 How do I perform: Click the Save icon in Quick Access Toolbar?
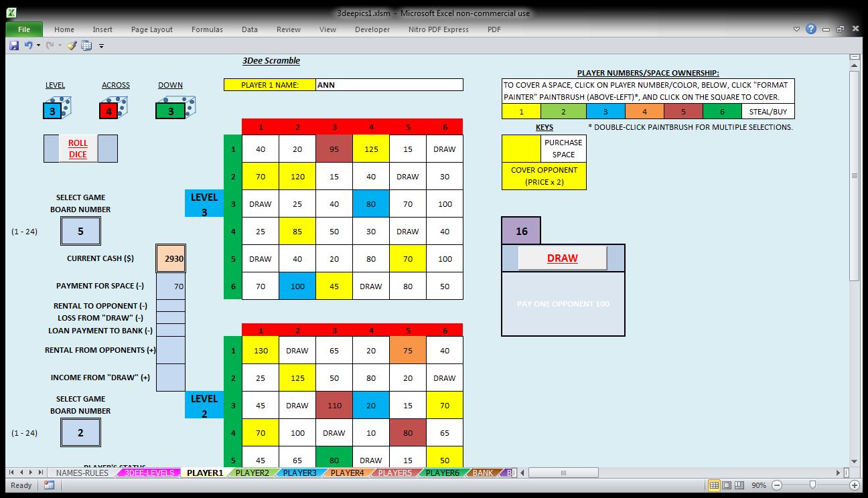pyautogui.click(x=14, y=46)
